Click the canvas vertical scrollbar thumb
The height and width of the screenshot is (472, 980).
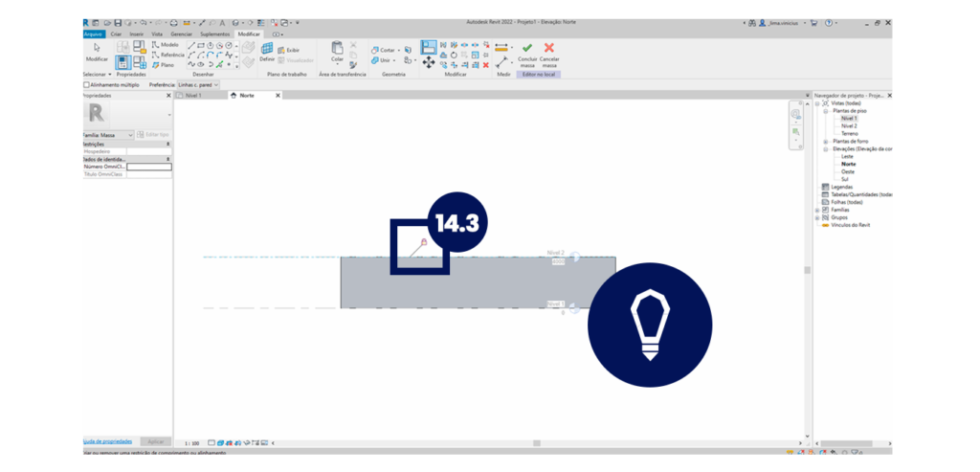[807, 270]
